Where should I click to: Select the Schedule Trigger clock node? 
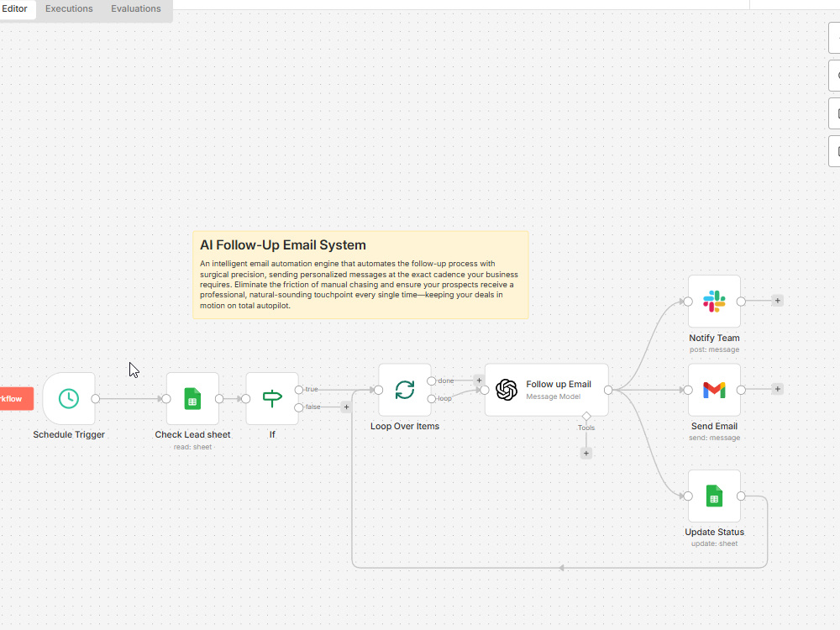(69, 398)
